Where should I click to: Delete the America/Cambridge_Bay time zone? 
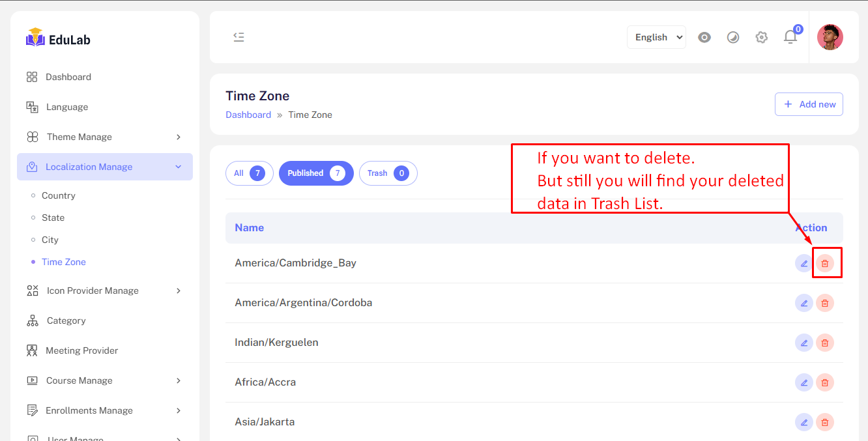click(825, 263)
